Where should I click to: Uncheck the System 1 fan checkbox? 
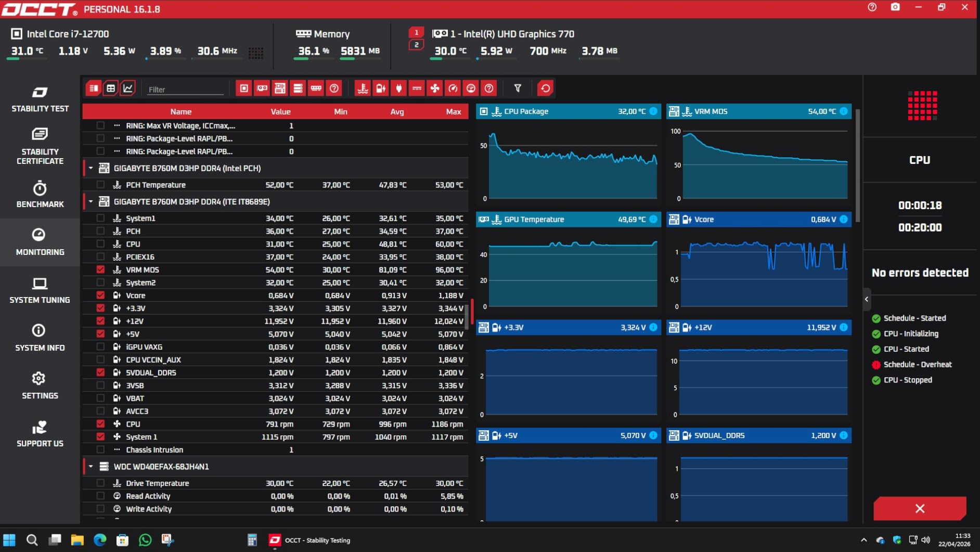100,437
